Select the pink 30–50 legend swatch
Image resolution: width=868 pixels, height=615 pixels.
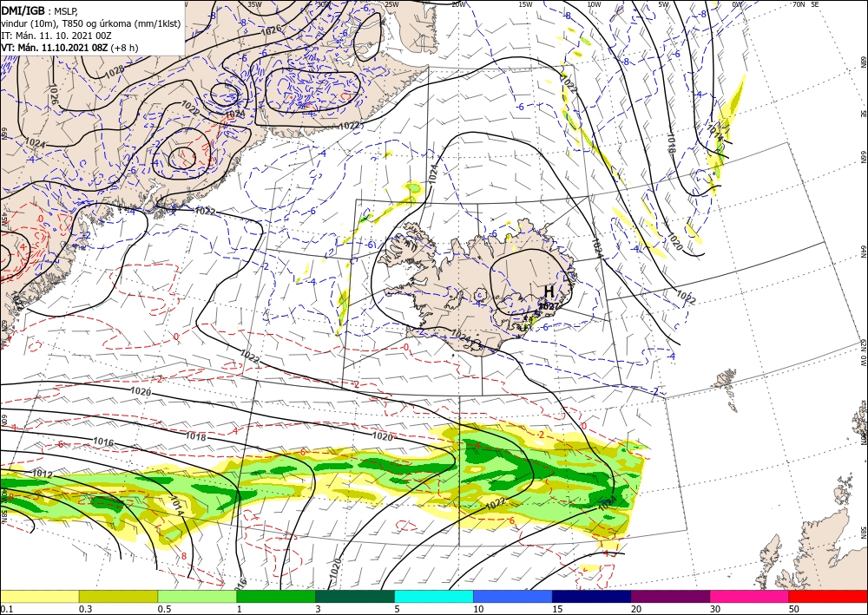750,596
